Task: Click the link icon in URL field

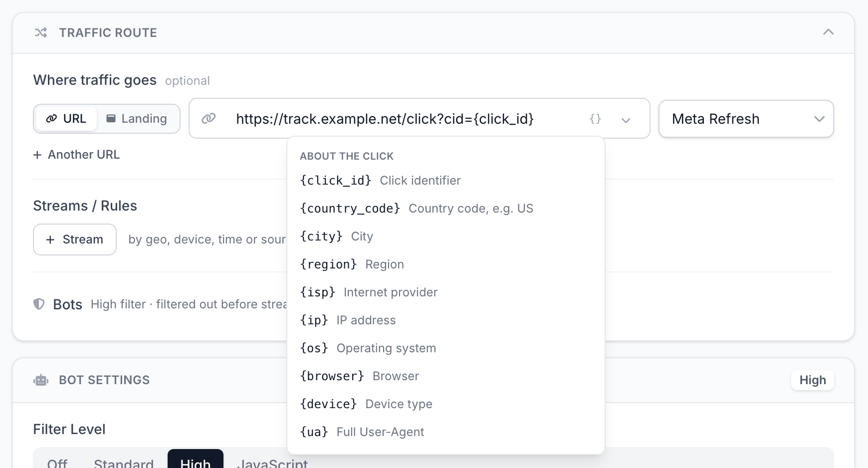Action: pyautogui.click(x=209, y=119)
